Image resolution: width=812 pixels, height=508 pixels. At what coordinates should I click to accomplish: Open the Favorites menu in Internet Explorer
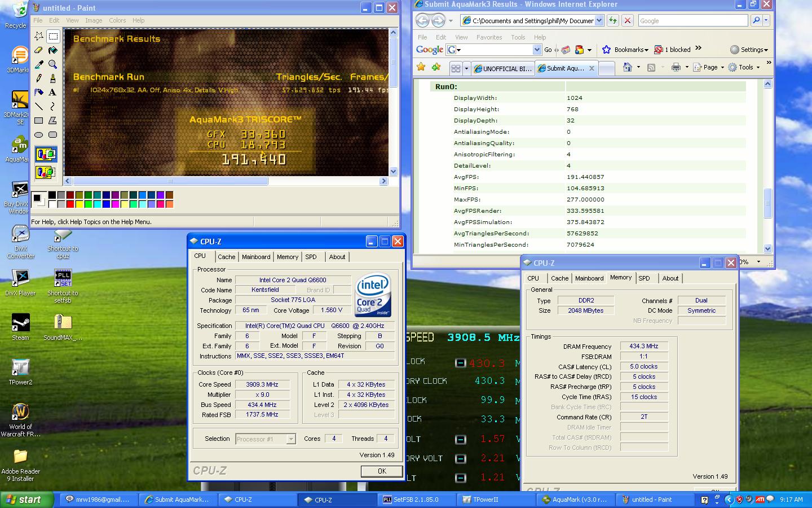tap(489, 37)
